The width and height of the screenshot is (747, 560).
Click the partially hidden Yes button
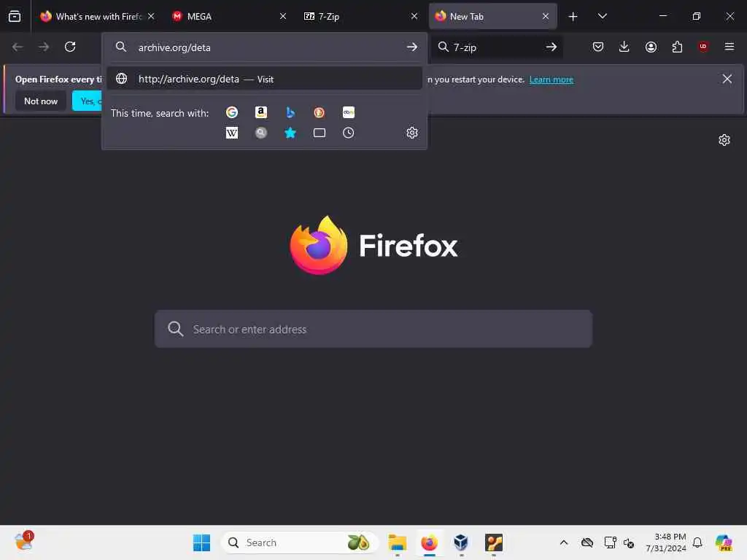click(x=88, y=101)
